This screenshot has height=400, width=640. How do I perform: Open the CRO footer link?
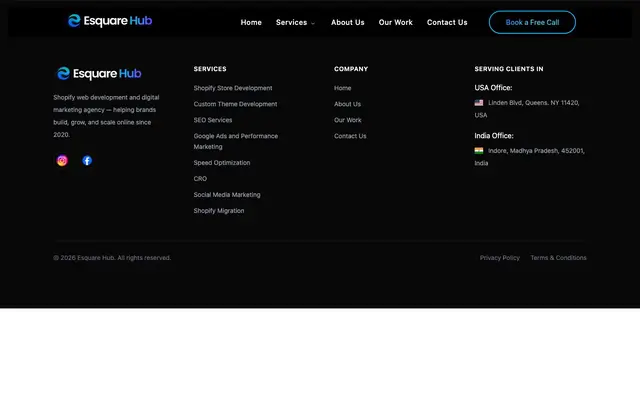pos(200,179)
